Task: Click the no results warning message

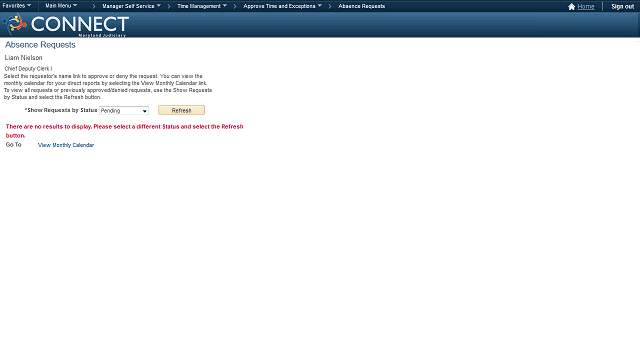Action: [124, 131]
